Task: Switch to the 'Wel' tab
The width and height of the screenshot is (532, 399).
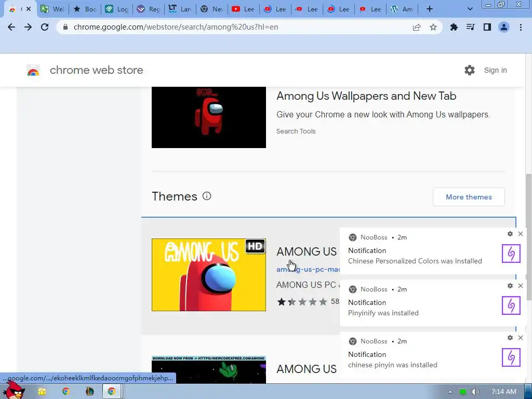Action: pyautogui.click(x=52, y=9)
